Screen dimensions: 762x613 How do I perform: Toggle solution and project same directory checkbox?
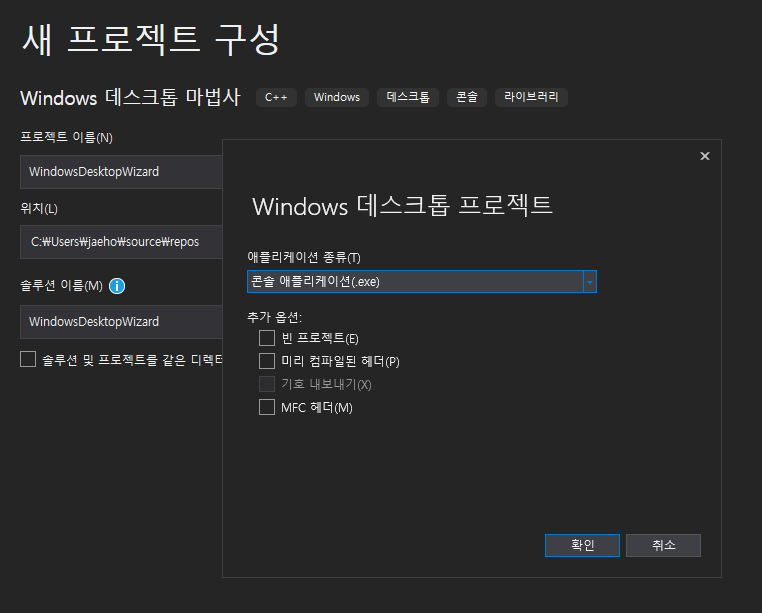[28, 359]
